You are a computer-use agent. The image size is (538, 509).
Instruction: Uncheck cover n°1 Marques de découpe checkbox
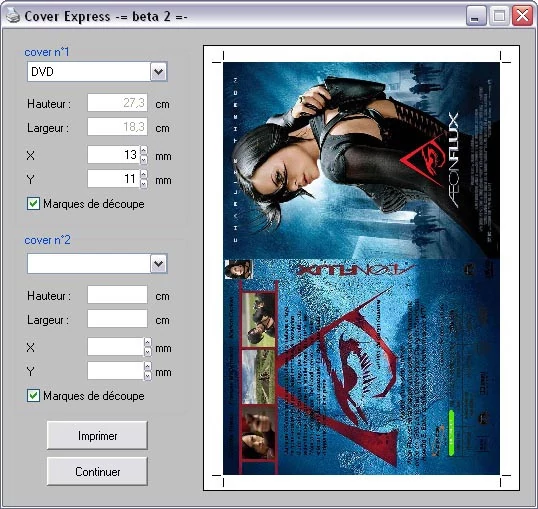(x=33, y=204)
